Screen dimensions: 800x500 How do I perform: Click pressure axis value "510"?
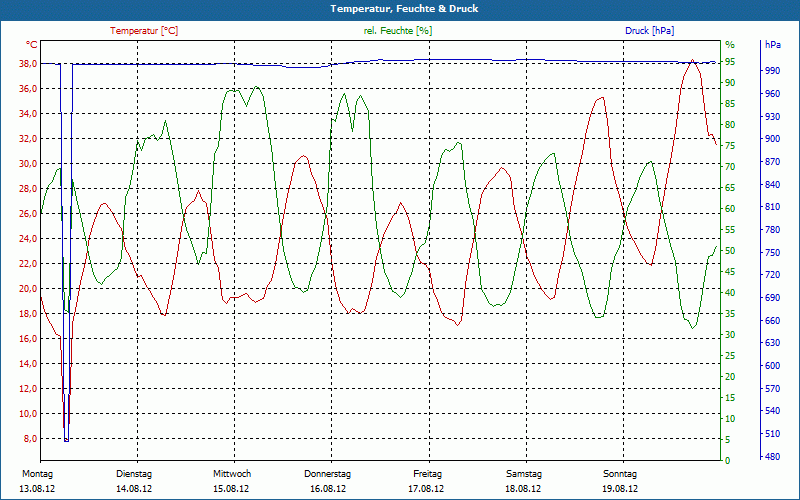(772, 434)
